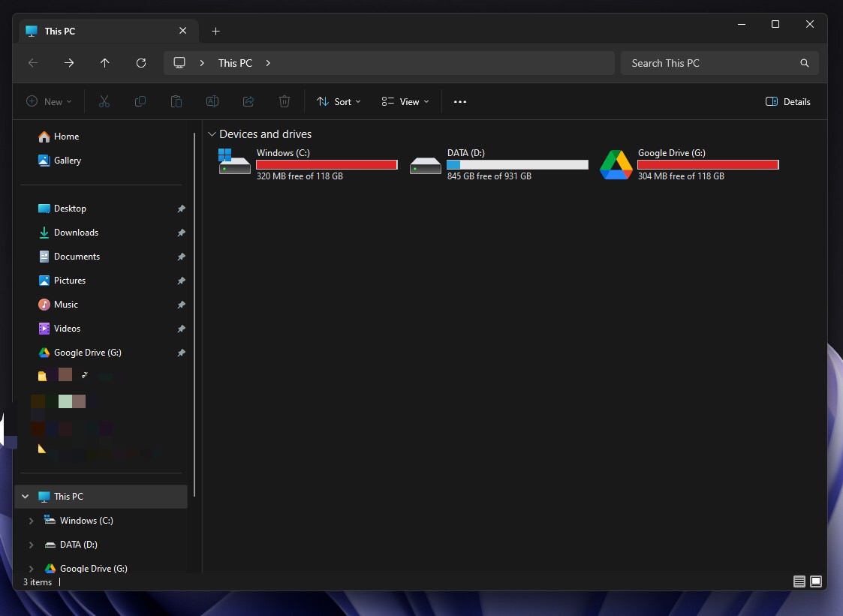Image resolution: width=843 pixels, height=616 pixels.
Task: Click the monitor icon in address bar
Action: point(179,63)
